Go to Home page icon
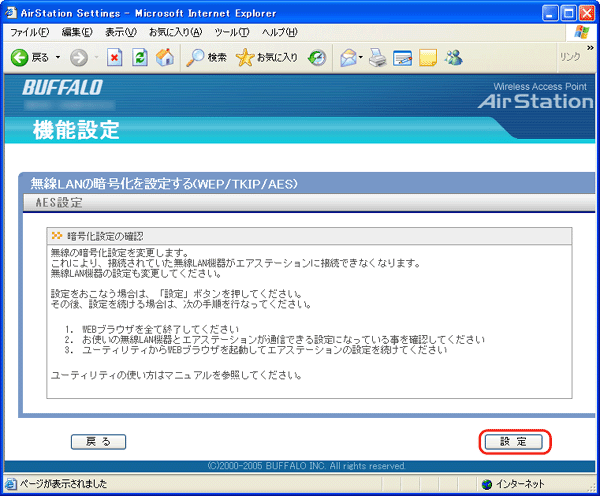Screen dimensions: 600x496 coord(163,58)
